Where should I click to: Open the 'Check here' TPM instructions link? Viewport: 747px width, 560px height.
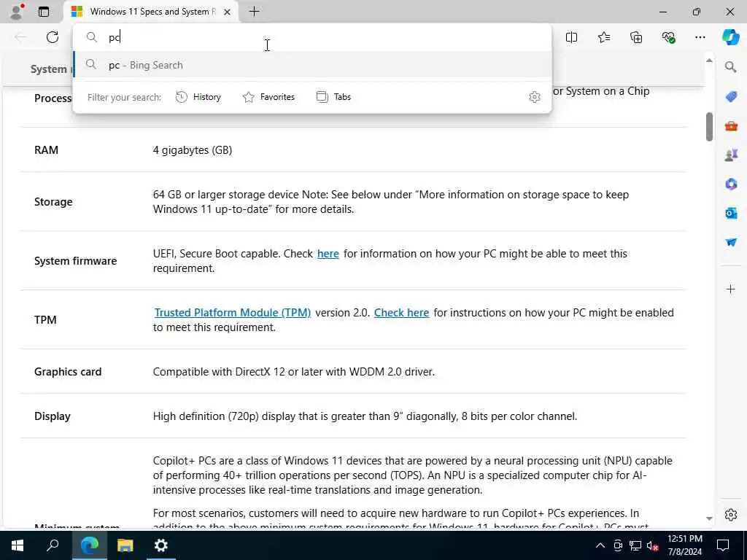(x=401, y=313)
